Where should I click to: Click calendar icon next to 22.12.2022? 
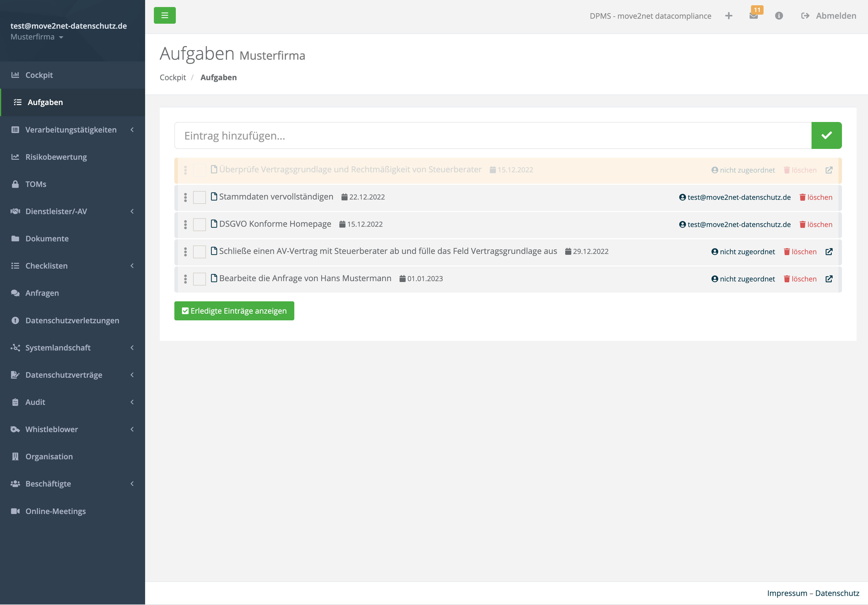point(344,197)
